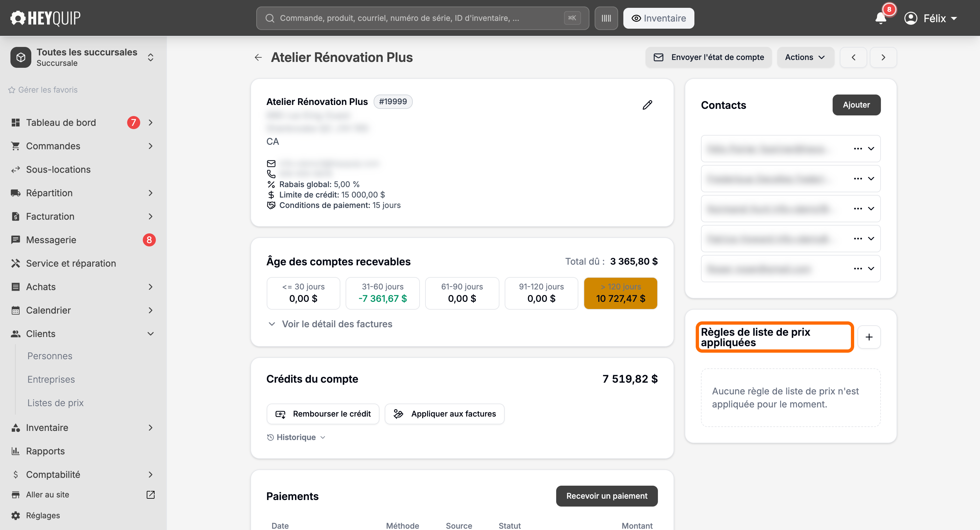The width and height of the screenshot is (980, 530).
Task: Expand the second contact's chevron
Action: point(871,179)
